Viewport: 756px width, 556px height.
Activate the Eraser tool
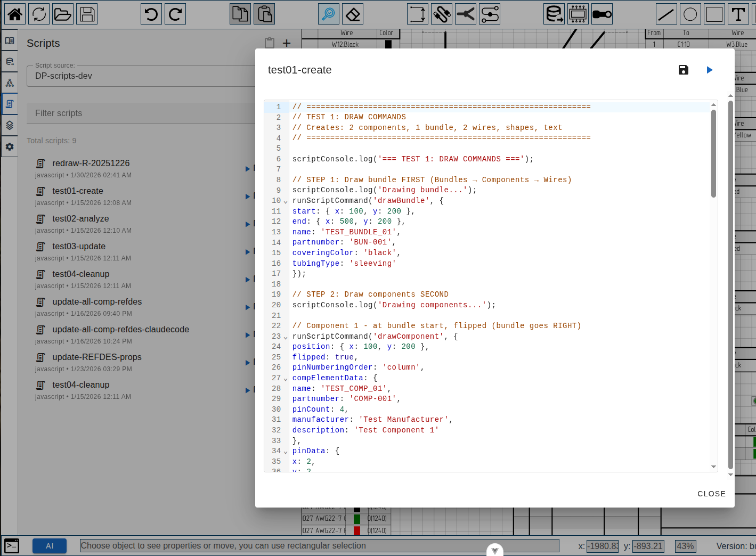click(x=352, y=14)
